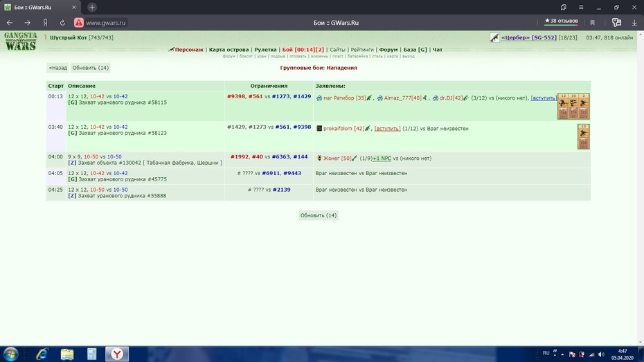Open маг Ратибор [35] player link

tap(345, 98)
